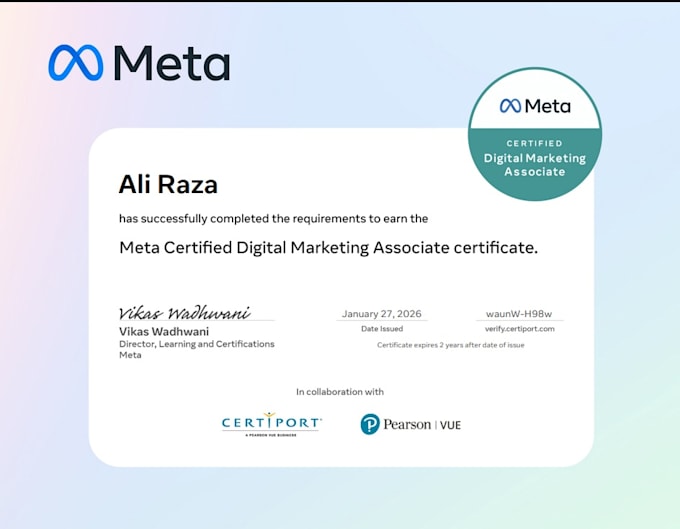The image size is (680, 529).
Task: Click Meta Certified Digital Marketing Associate certificate line
Action: point(328,248)
